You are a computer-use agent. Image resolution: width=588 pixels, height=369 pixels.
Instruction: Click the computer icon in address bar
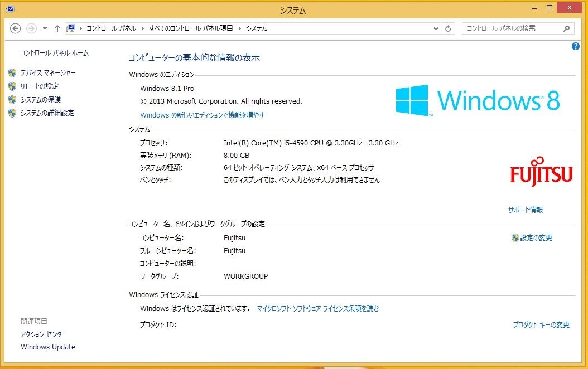pyautogui.click(x=71, y=28)
